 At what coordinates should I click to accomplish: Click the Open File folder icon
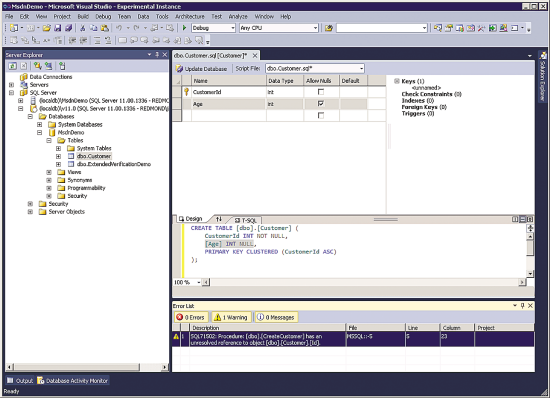tap(47, 28)
